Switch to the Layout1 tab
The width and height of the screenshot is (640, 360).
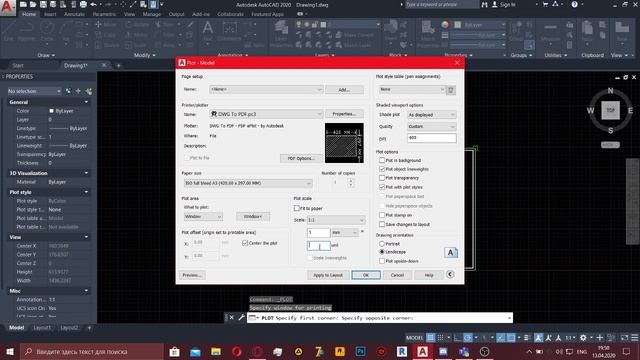[42, 328]
